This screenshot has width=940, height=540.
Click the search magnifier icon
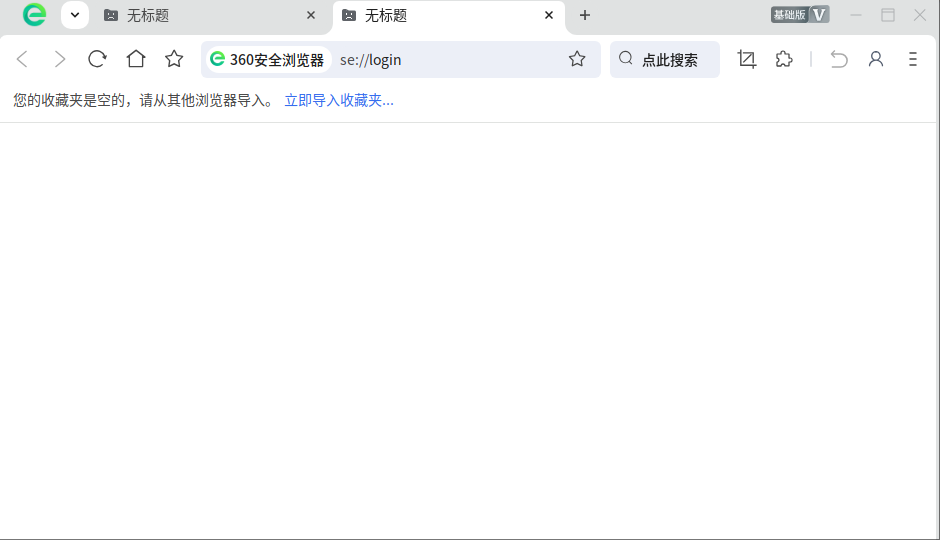pos(625,58)
